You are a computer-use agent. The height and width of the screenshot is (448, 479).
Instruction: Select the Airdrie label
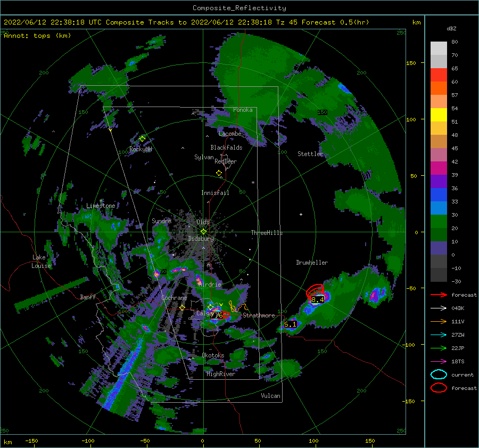pyautogui.click(x=209, y=284)
